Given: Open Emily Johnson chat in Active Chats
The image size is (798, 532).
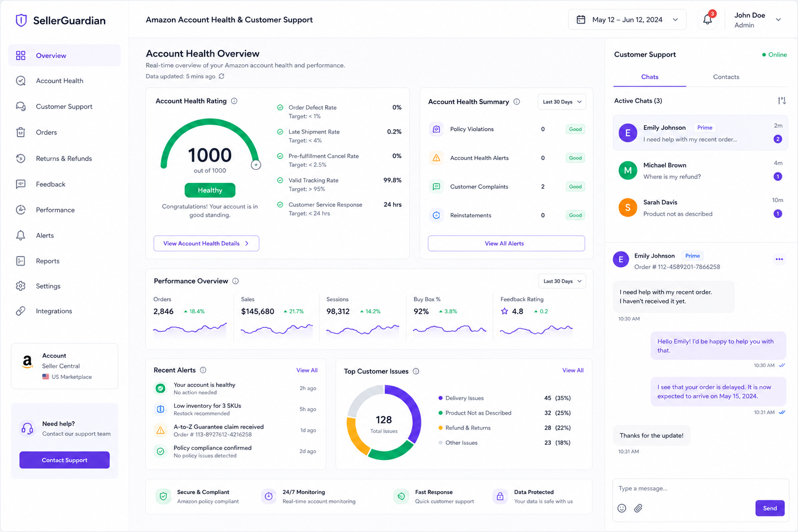Looking at the screenshot, I should (700, 133).
